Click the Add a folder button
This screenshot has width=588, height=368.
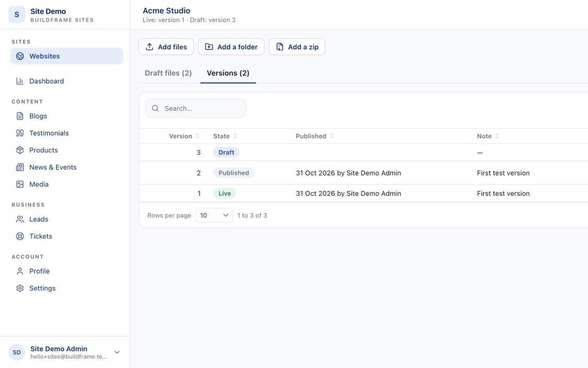click(231, 47)
